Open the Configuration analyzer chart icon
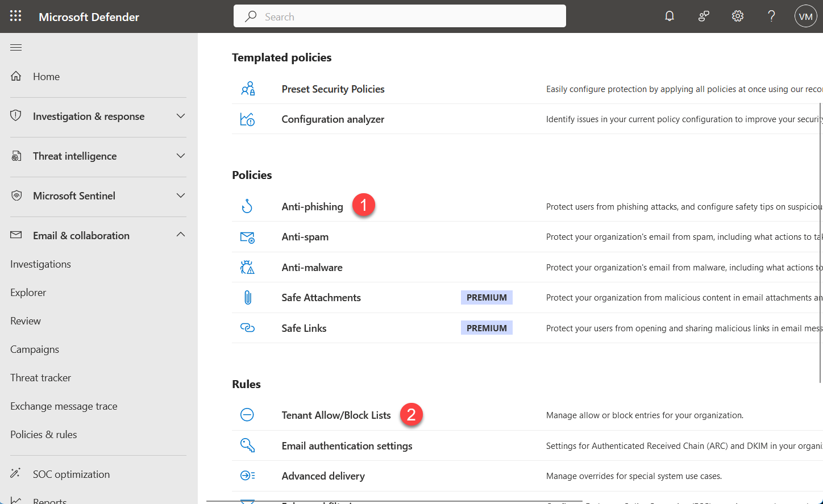 pos(247,119)
